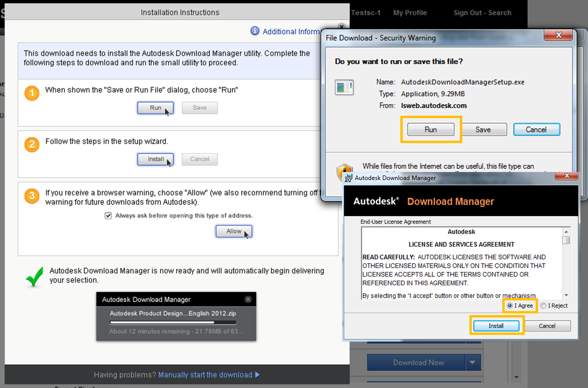
Task: Toggle 'Always ask before opening' checkbox
Action: (x=108, y=216)
